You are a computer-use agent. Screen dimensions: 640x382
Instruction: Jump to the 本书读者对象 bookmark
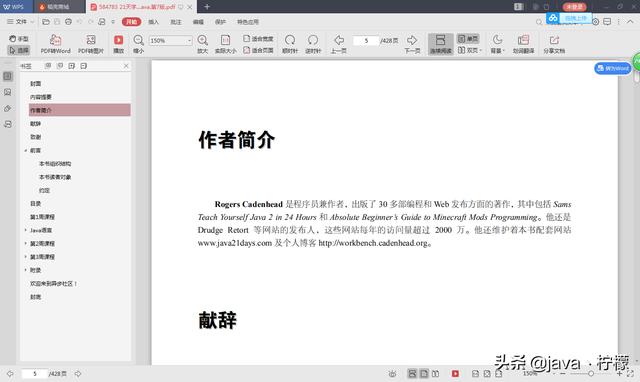[x=55, y=177]
